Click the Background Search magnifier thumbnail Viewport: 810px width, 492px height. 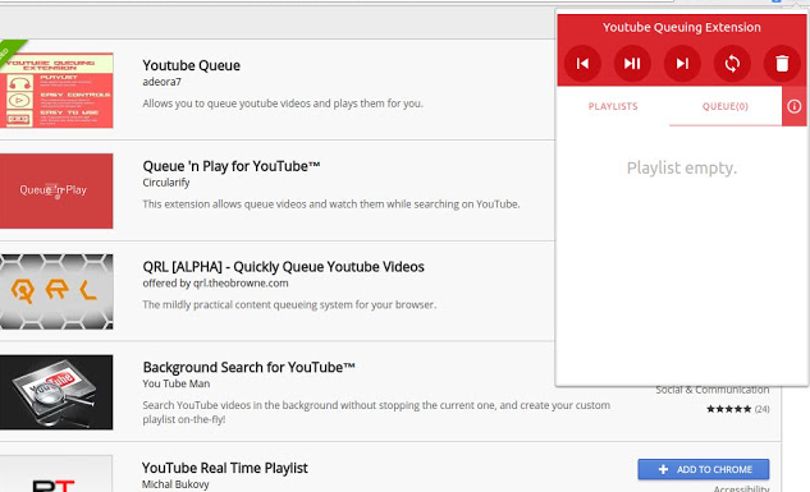(x=56, y=392)
